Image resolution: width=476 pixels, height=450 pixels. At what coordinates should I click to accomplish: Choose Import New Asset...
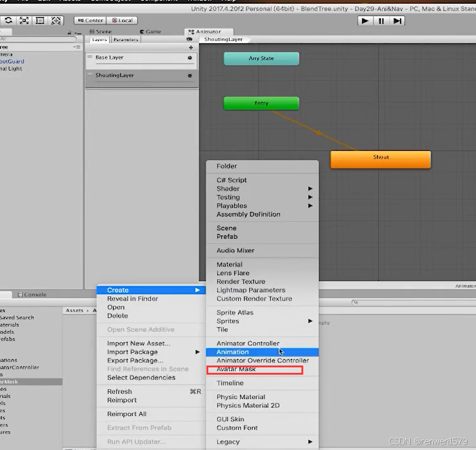tap(151, 343)
